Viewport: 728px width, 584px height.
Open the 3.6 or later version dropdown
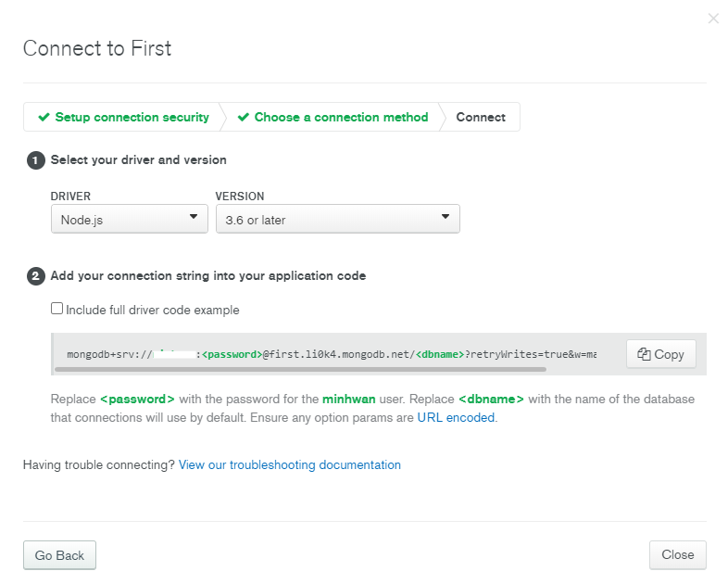[337, 219]
